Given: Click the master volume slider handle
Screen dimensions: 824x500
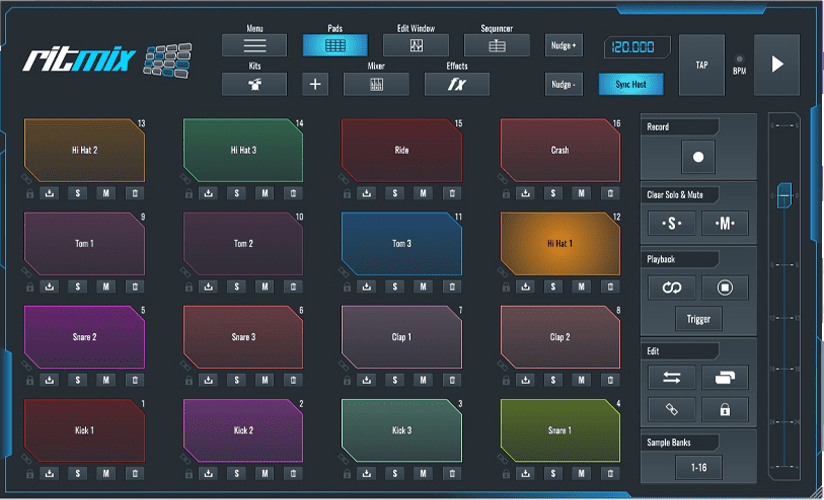Looking at the screenshot, I should pyautogui.click(x=784, y=195).
